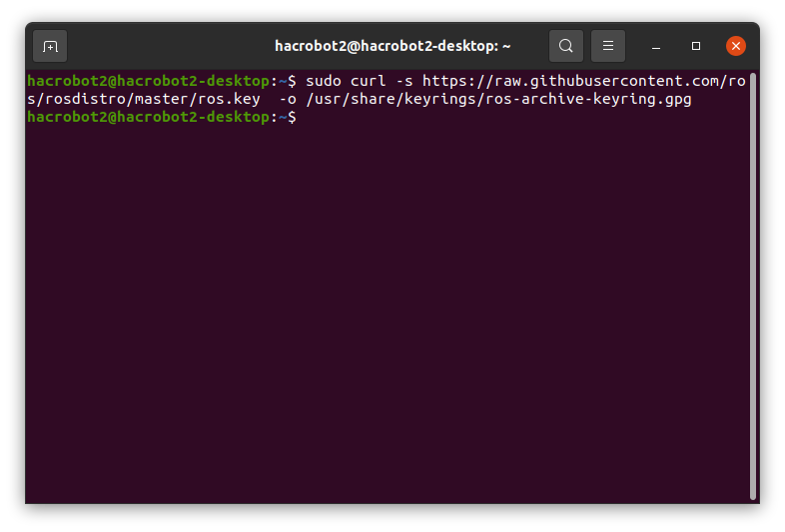785x532 pixels.
Task: Click 's/rosdistro/master/ros.key' text
Action: pos(144,99)
